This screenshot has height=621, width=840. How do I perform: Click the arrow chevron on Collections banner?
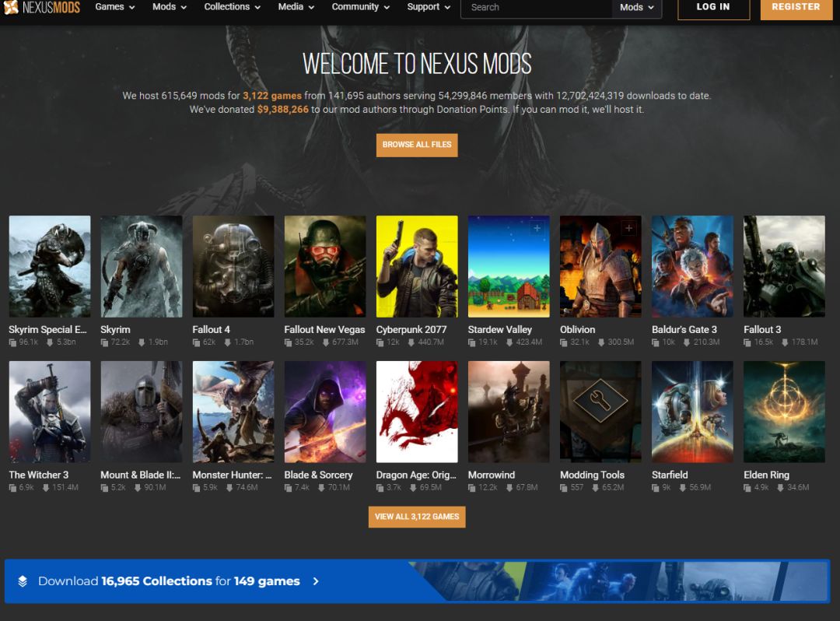tap(316, 581)
